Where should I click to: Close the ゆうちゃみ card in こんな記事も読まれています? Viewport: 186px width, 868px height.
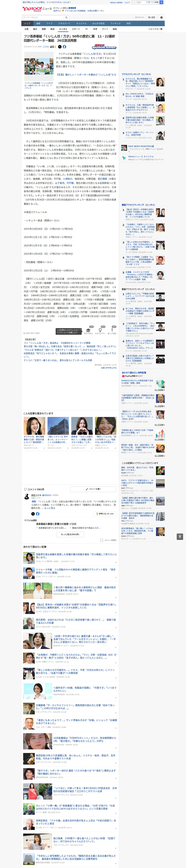(x=44, y=448)
